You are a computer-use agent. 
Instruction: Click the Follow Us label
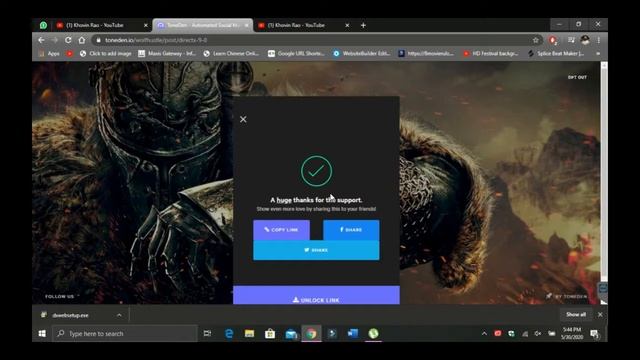click(60, 296)
